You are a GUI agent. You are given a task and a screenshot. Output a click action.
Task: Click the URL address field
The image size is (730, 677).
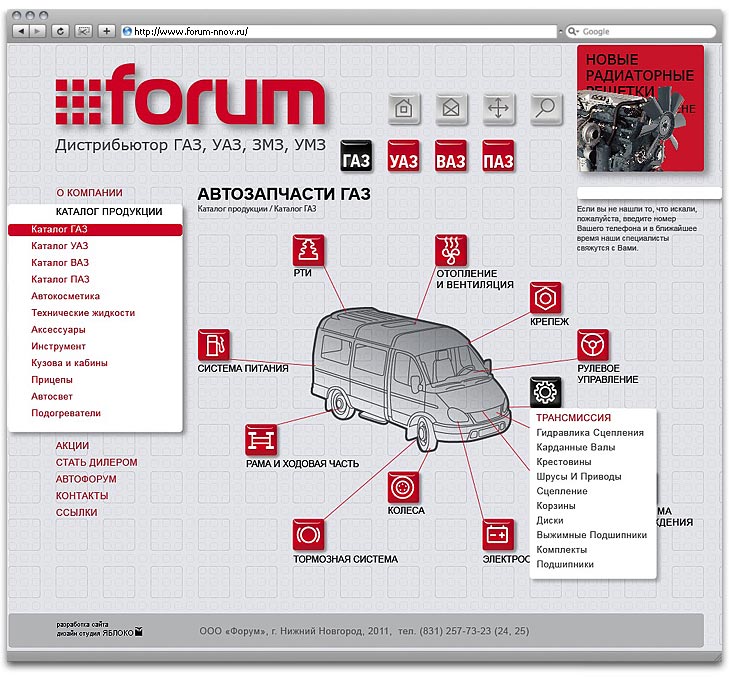point(338,32)
